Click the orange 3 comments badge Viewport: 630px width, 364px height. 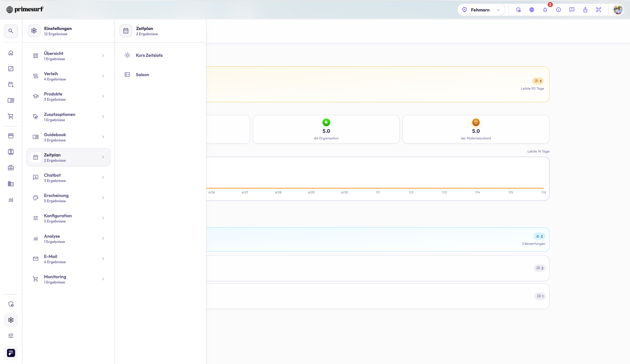point(538,81)
